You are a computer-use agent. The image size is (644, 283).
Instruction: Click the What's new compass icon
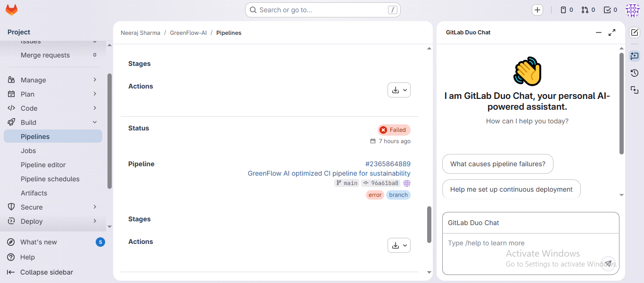[x=11, y=242]
